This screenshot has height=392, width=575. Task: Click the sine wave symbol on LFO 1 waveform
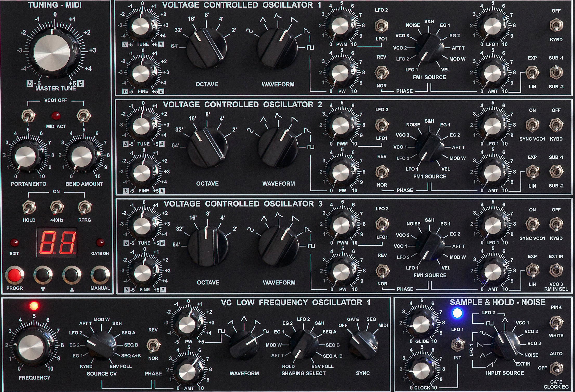coord(266,331)
